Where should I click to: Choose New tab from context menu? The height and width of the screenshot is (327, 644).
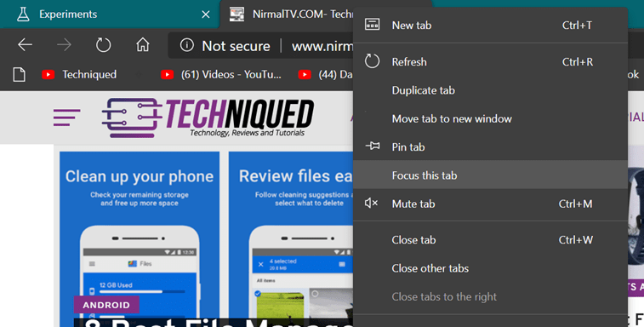click(490, 25)
